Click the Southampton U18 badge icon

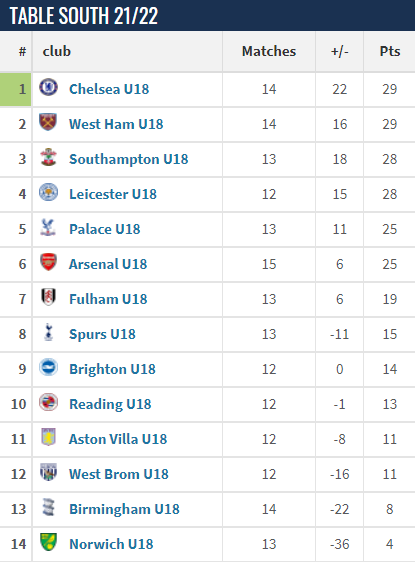48,157
